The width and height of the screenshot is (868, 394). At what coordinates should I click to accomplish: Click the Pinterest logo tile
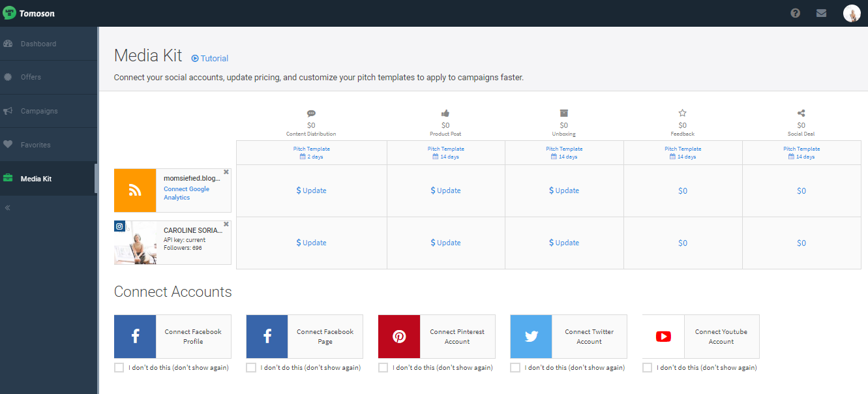click(x=399, y=337)
